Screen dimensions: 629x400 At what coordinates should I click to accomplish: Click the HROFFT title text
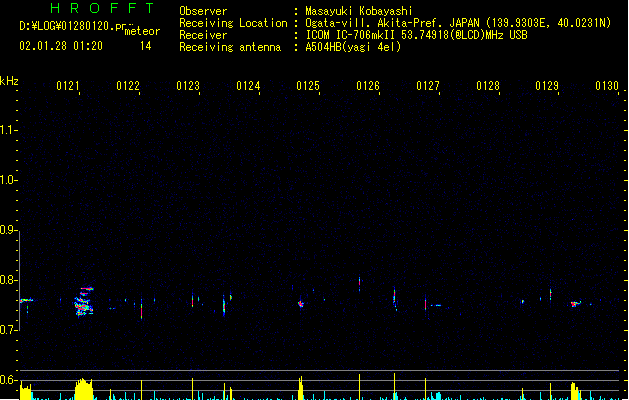(x=102, y=8)
